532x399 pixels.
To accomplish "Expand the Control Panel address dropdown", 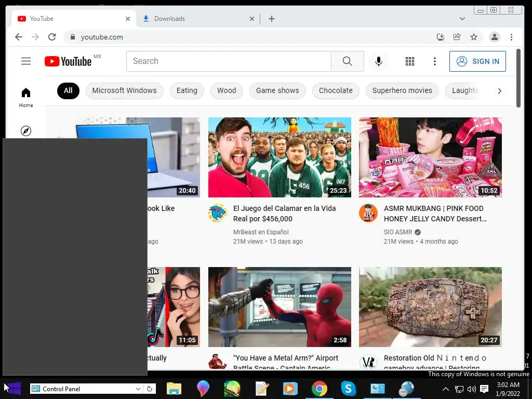I will pos(138,389).
